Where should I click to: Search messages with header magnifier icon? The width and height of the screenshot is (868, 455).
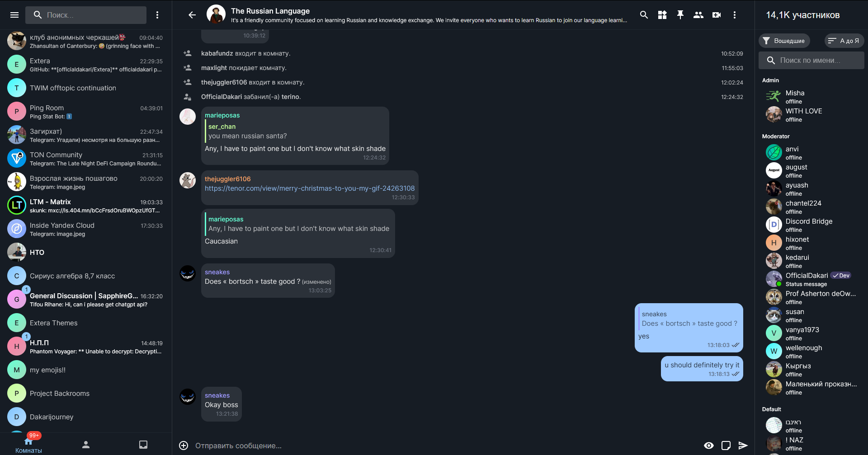click(644, 15)
